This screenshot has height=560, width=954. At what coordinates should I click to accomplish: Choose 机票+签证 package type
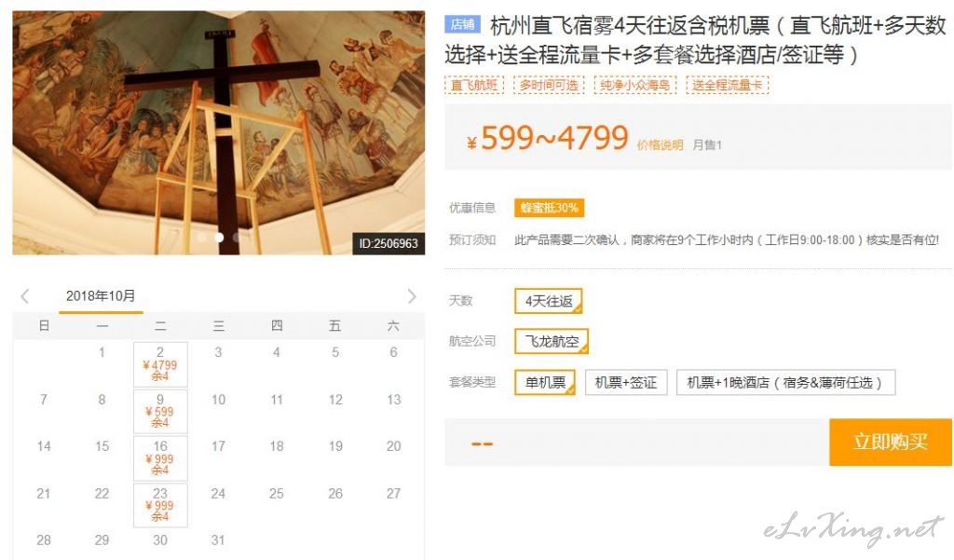point(626,382)
